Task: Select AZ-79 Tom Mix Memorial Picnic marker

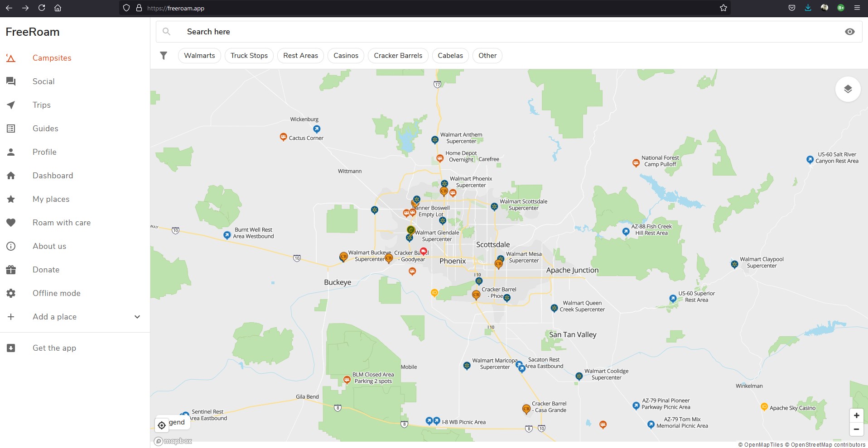Action: click(x=651, y=424)
